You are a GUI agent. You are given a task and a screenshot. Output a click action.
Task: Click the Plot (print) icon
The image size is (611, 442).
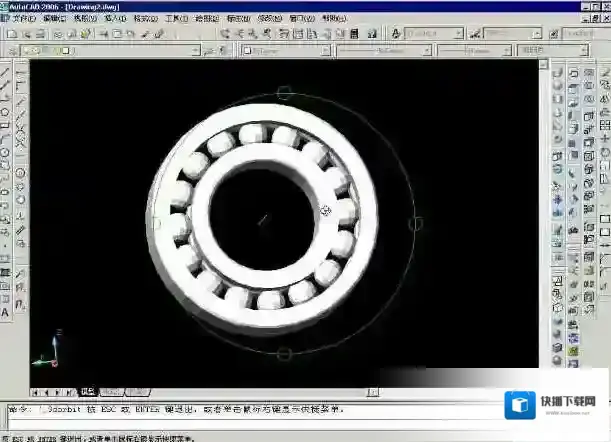point(57,33)
